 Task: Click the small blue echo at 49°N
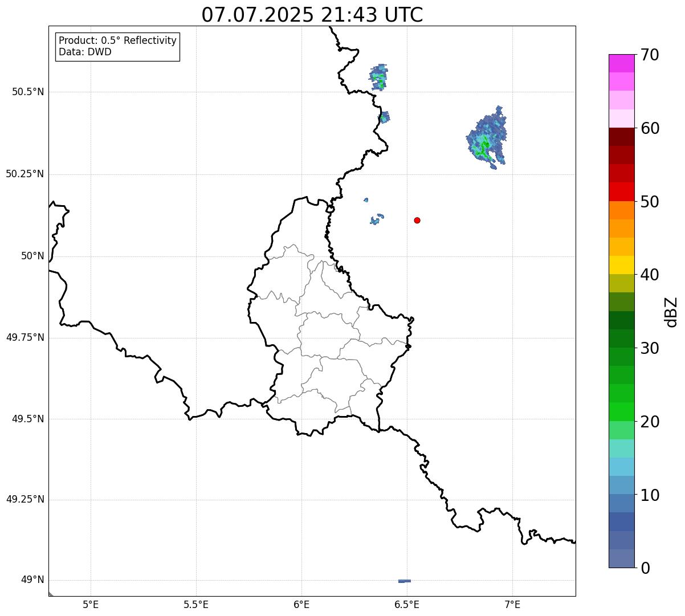405,581
